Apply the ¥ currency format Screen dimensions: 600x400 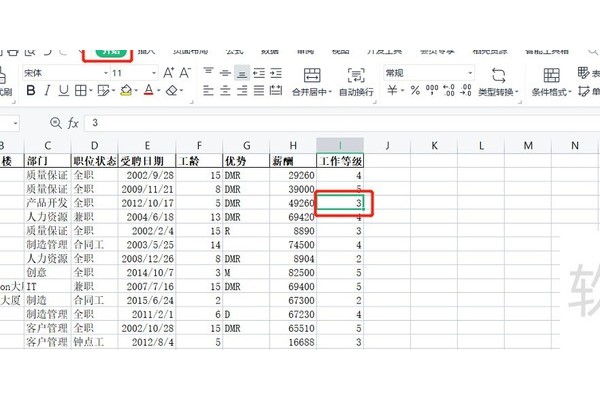[392, 91]
